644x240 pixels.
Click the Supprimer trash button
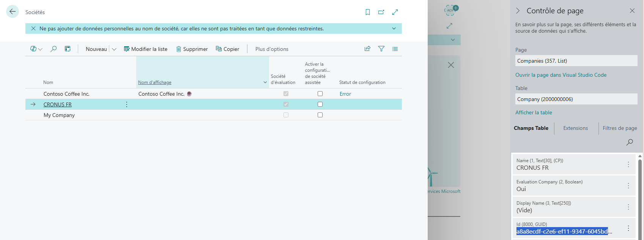[192, 49]
